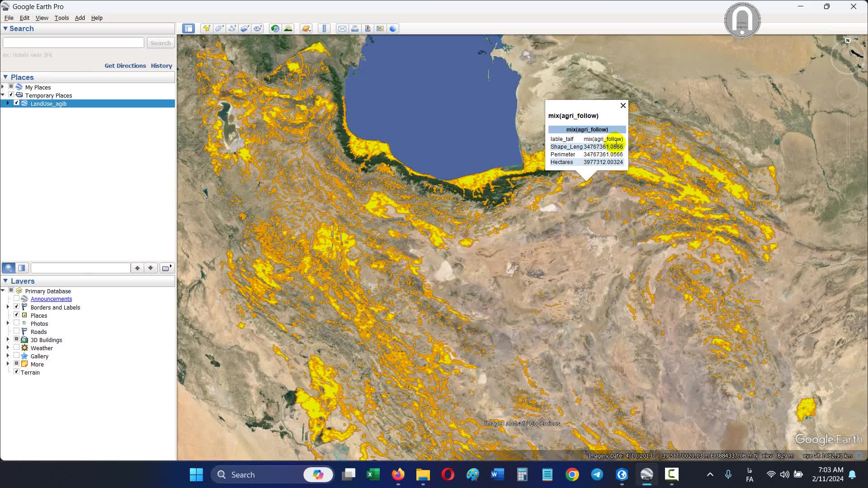Image resolution: width=868 pixels, height=488 pixels.
Task: Open the ruler measurement tool
Action: tap(324, 28)
